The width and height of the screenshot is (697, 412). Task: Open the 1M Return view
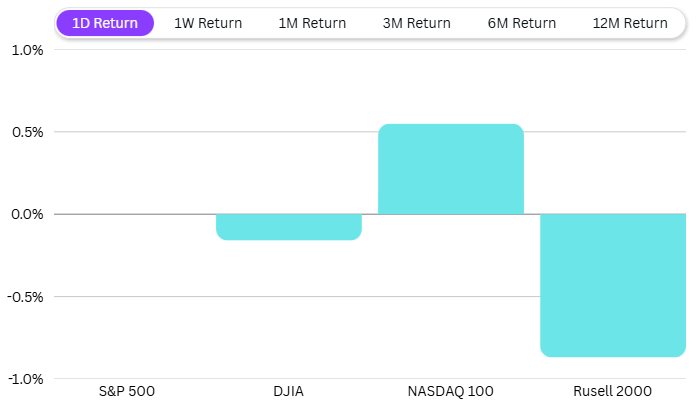coord(312,23)
